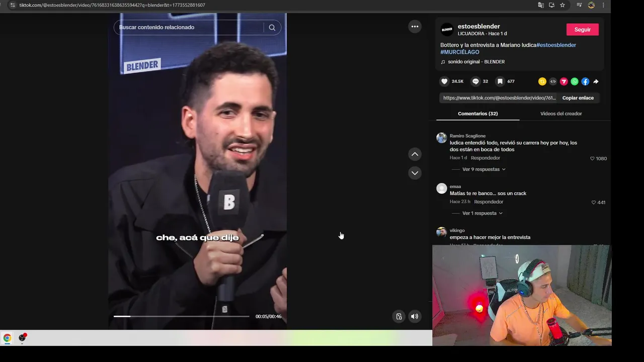The image size is (644, 362).
Task: Pause the playing video
Action: tap(197, 171)
